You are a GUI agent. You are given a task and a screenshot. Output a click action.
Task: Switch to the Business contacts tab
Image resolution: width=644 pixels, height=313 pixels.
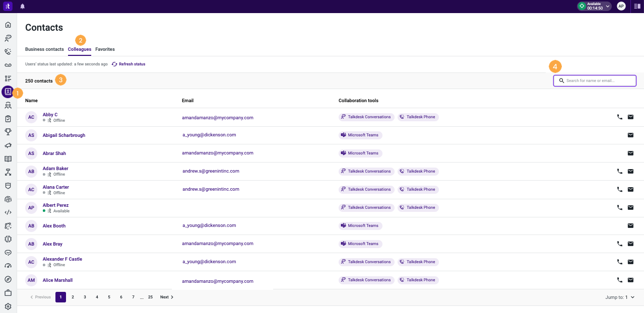[44, 49]
